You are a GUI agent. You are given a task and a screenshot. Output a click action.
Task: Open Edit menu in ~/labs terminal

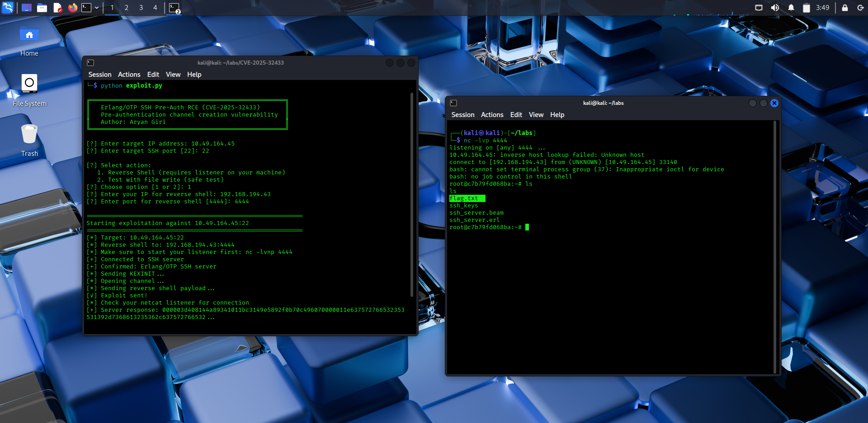tap(516, 115)
